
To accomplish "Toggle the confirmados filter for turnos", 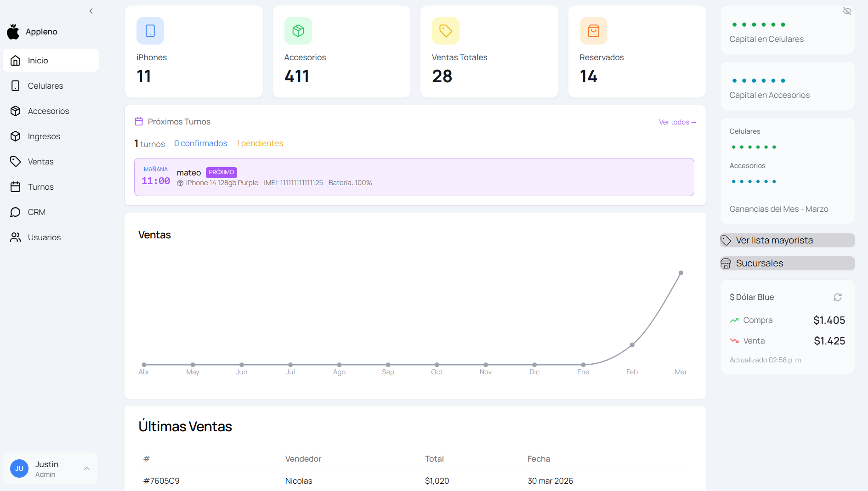I will (200, 143).
